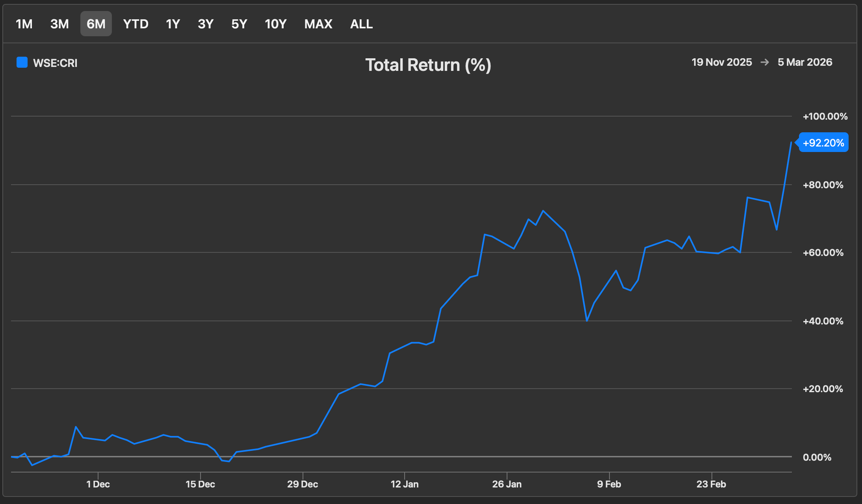Image resolution: width=862 pixels, height=504 pixels.
Task: Click the 9 Feb axis marker
Action: tap(609, 484)
